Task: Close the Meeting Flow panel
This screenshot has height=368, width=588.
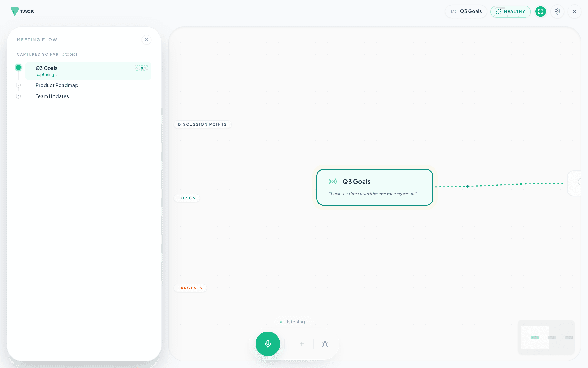Action: (147, 40)
